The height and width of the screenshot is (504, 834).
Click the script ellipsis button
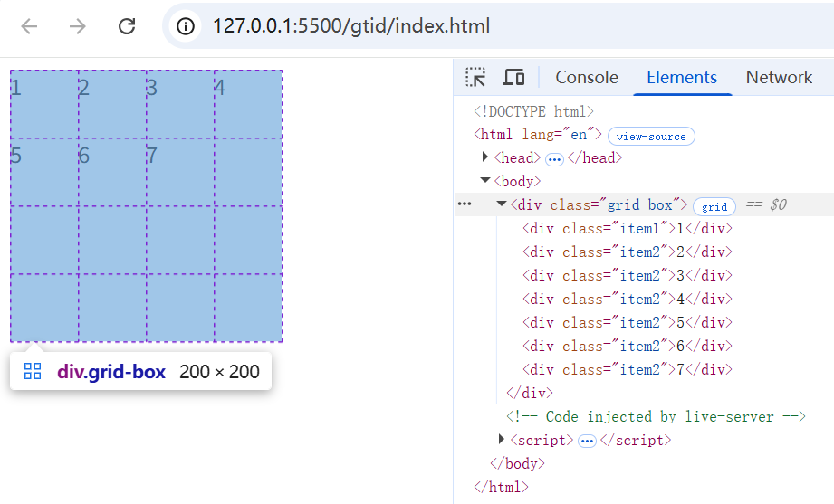coord(587,442)
